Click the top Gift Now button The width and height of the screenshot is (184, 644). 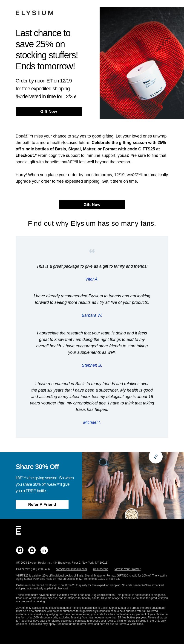(49, 111)
